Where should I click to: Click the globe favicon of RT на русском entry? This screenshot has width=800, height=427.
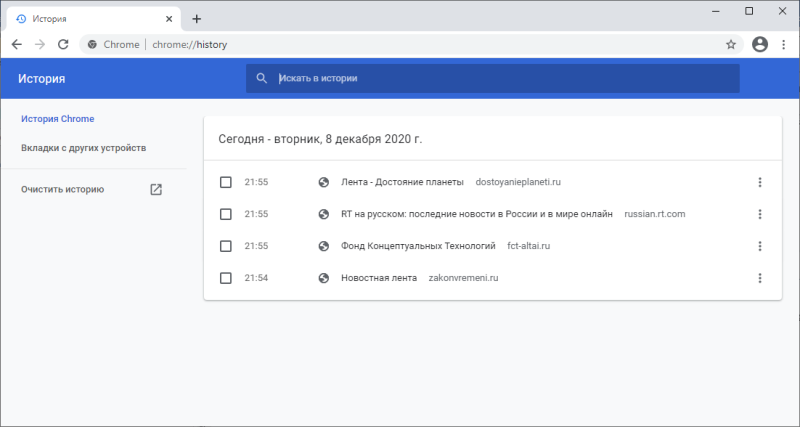click(323, 214)
